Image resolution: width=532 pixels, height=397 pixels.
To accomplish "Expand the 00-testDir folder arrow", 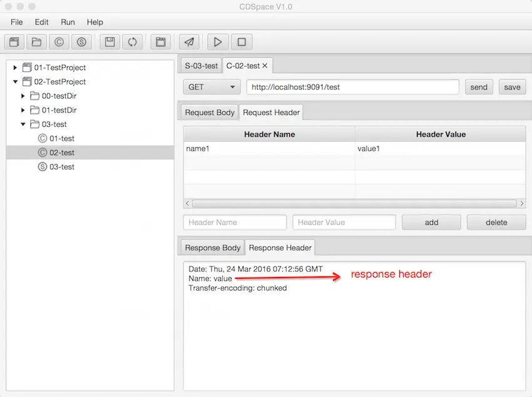I will (x=23, y=96).
